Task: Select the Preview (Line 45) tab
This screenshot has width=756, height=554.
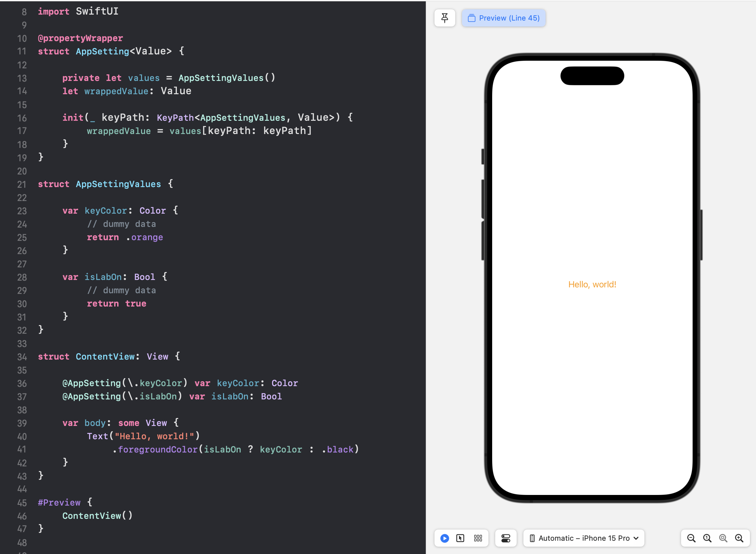Action: pos(503,18)
